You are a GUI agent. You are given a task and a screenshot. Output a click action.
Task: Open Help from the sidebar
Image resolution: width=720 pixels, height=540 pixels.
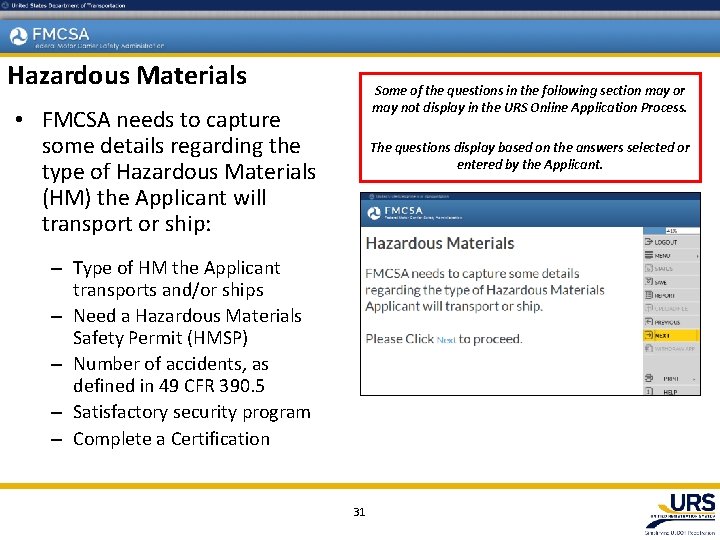(x=671, y=392)
